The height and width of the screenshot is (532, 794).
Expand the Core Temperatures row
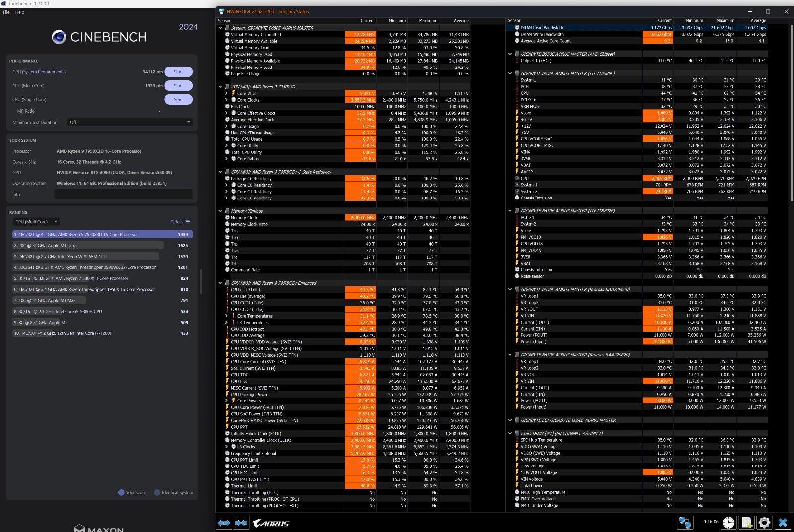[x=227, y=316]
